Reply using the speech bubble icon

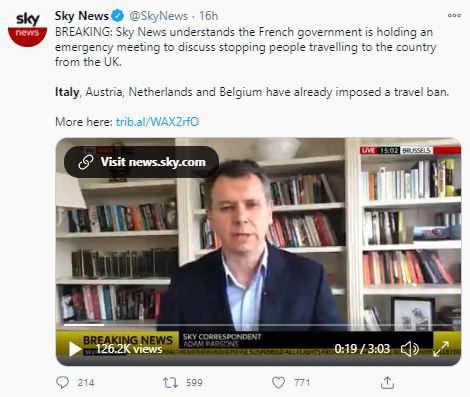tap(62, 382)
